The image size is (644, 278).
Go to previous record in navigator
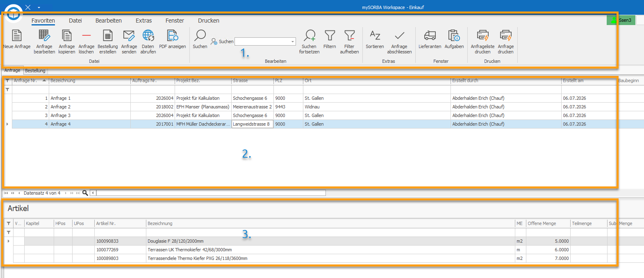[19, 193]
